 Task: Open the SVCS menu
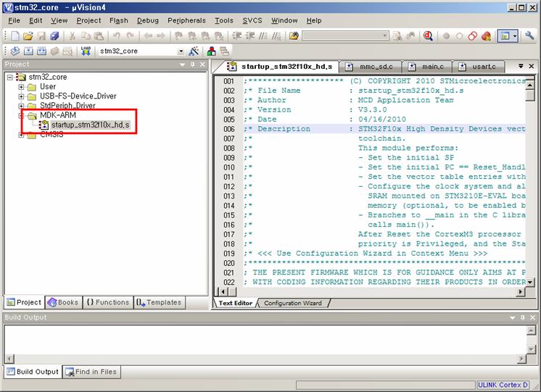252,21
